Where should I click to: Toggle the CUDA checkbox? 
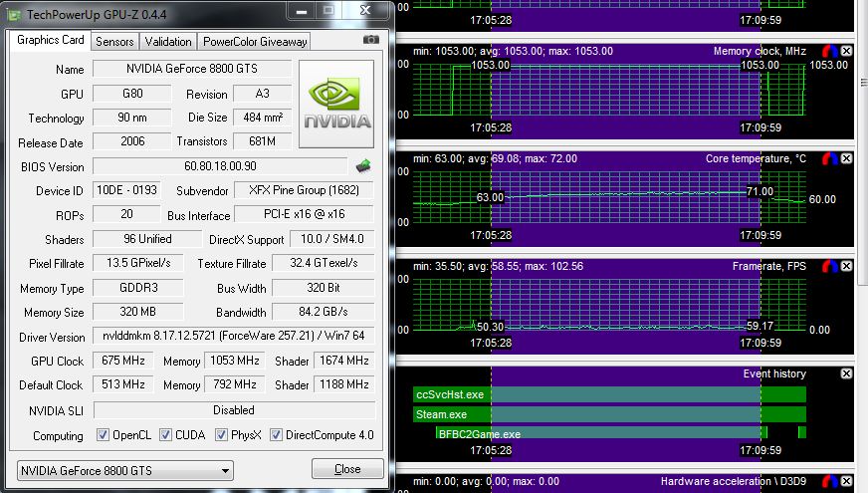[x=165, y=435]
